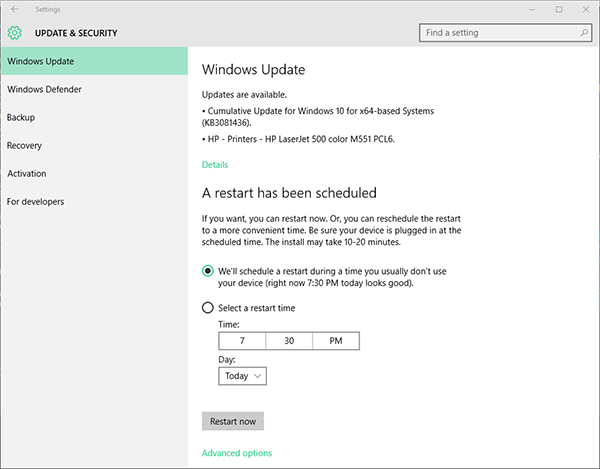Open the Recovery section
This screenshot has height=469, width=600.
(94, 145)
